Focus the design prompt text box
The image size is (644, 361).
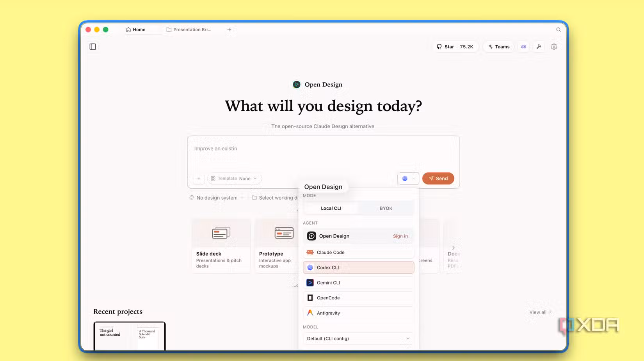coord(323,154)
